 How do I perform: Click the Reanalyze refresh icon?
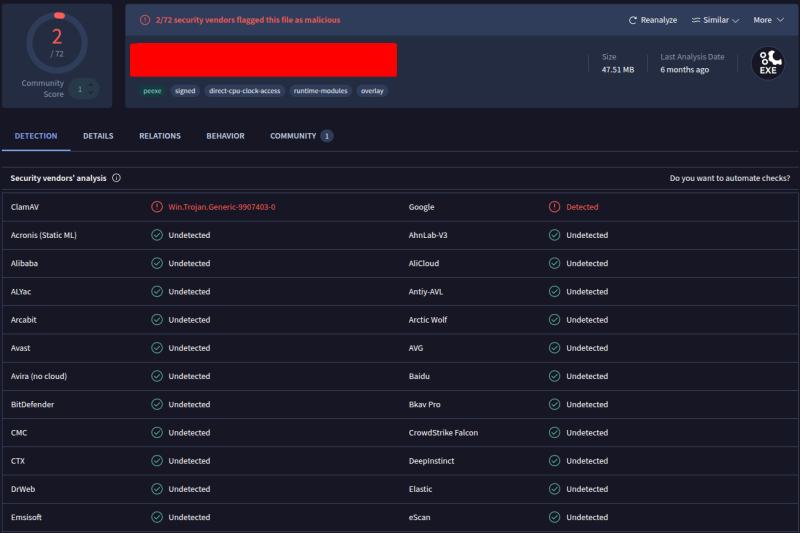pos(633,20)
